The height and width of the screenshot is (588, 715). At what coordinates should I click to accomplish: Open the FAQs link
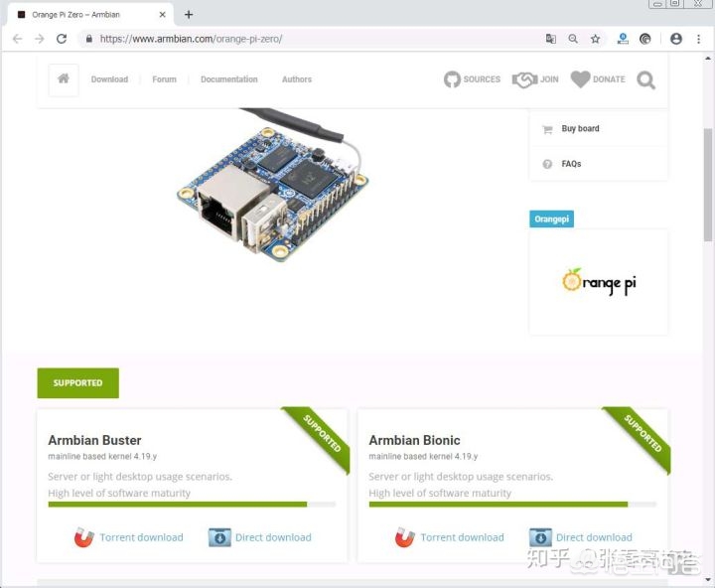point(571,164)
